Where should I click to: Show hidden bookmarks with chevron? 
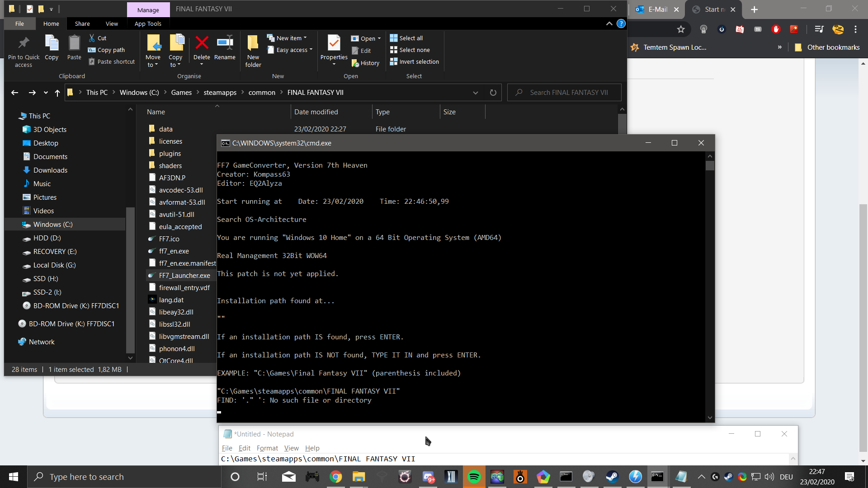(780, 47)
